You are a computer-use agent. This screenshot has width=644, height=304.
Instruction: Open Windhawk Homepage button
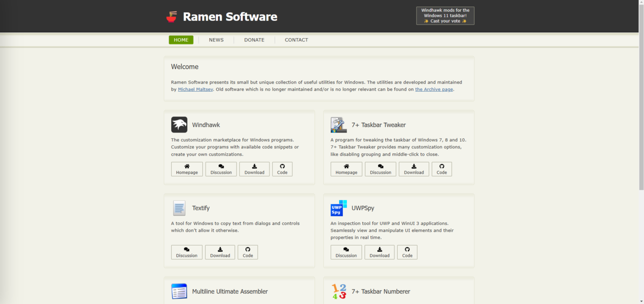tap(187, 169)
